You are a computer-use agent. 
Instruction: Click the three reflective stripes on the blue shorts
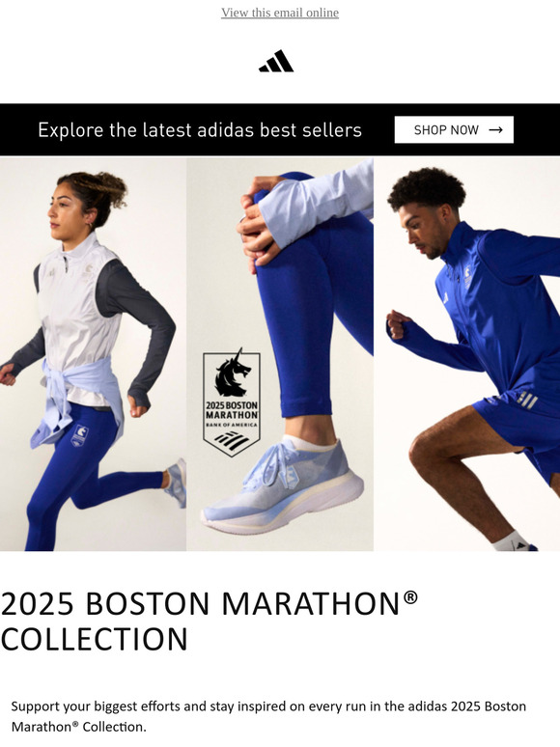click(x=526, y=400)
